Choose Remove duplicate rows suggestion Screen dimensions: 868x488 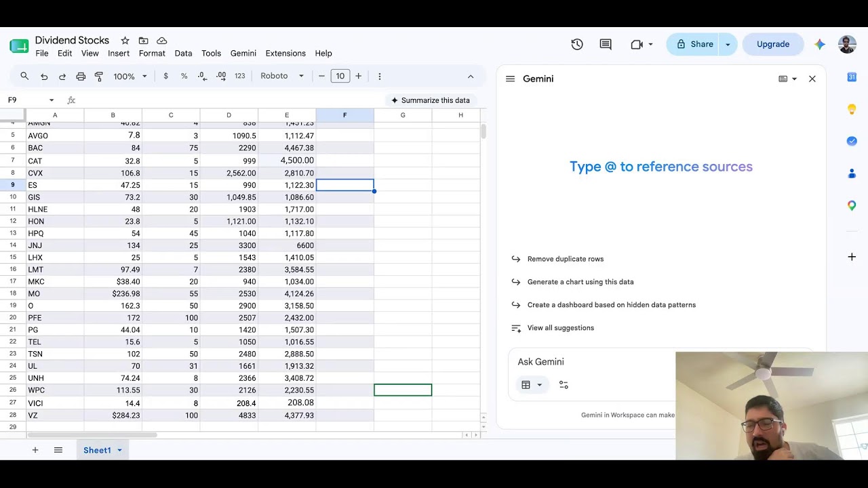[566, 259]
